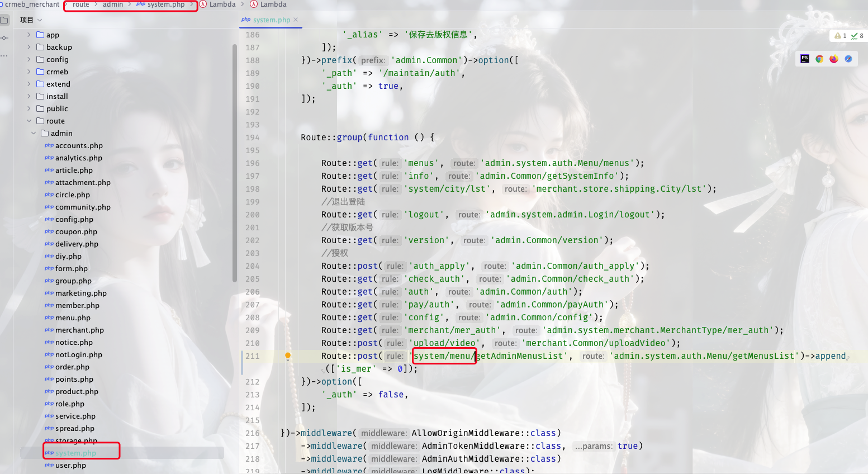Click 'upload/video' rule string on line 210
The width and height of the screenshot is (868, 474).
click(444, 343)
